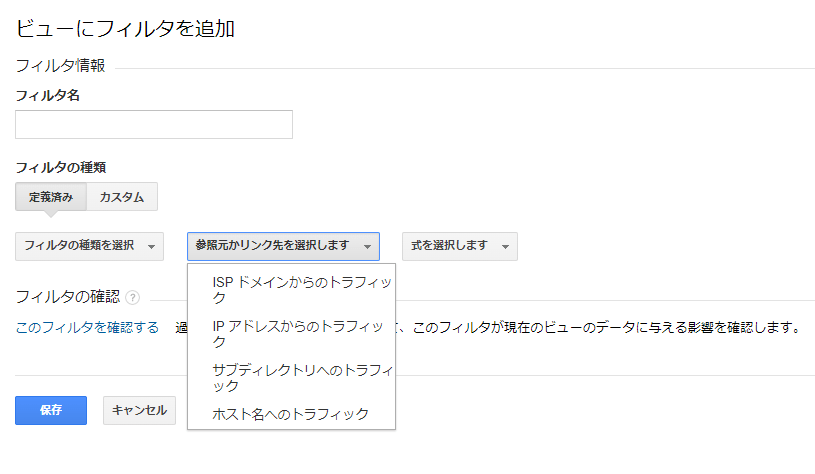Open the このフィルタを確認する link
Image resolution: width=815 pixels, height=474 pixels.
87,327
